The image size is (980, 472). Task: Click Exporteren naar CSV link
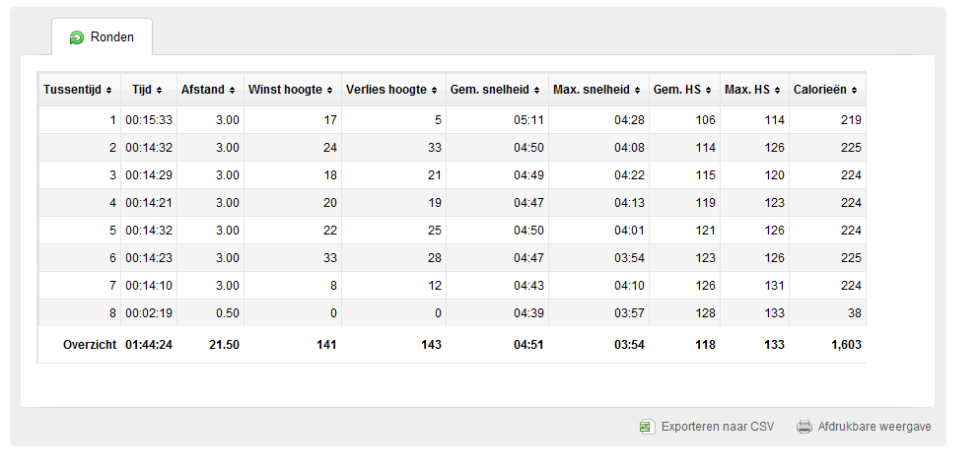click(718, 427)
